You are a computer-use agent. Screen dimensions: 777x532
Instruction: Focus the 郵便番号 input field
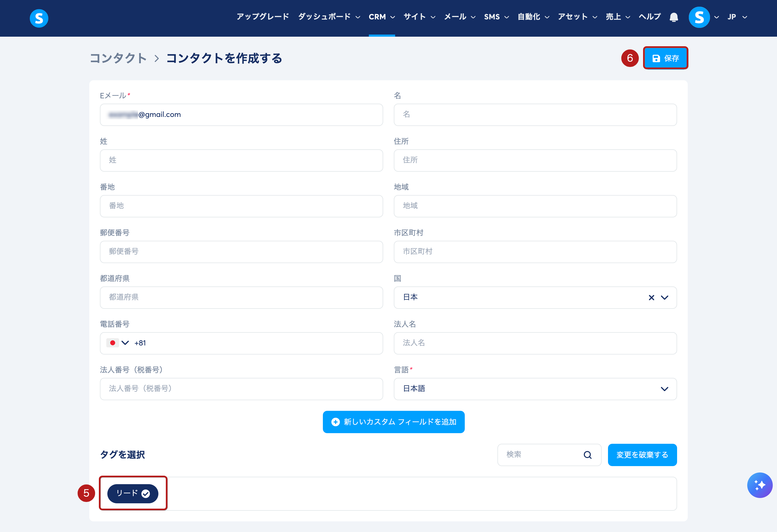click(x=241, y=252)
